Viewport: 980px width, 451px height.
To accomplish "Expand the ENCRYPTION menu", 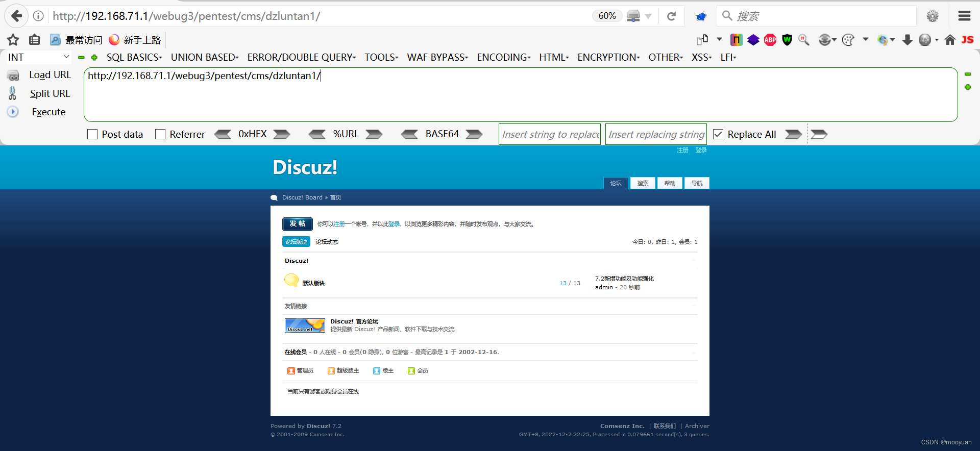I will [608, 57].
